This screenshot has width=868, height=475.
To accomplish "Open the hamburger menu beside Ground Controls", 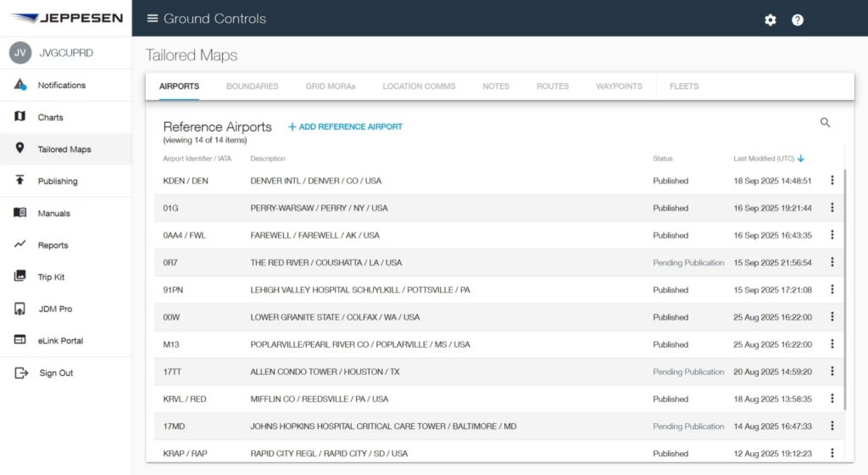I will pyautogui.click(x=153, y=19).
